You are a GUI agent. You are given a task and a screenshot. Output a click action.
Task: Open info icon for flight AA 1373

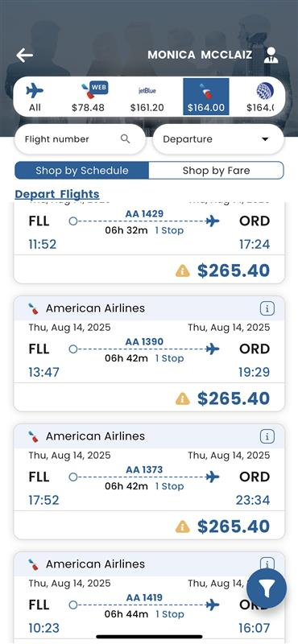click(x=267, y=436)
